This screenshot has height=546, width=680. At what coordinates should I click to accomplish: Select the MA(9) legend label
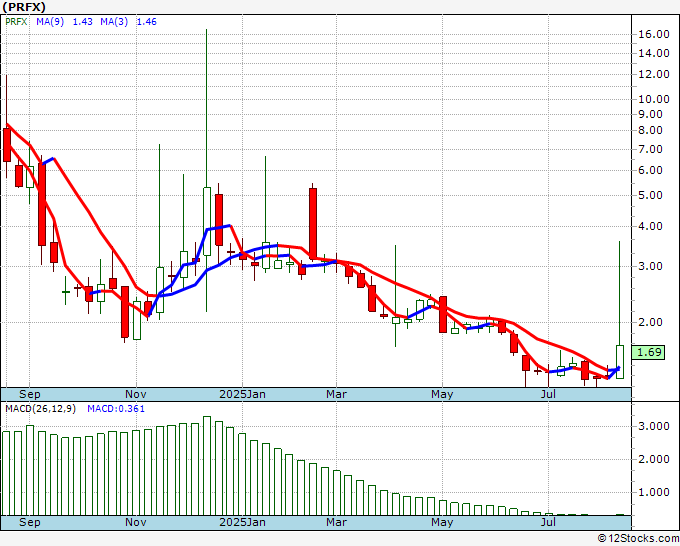[x=50, y=22]
